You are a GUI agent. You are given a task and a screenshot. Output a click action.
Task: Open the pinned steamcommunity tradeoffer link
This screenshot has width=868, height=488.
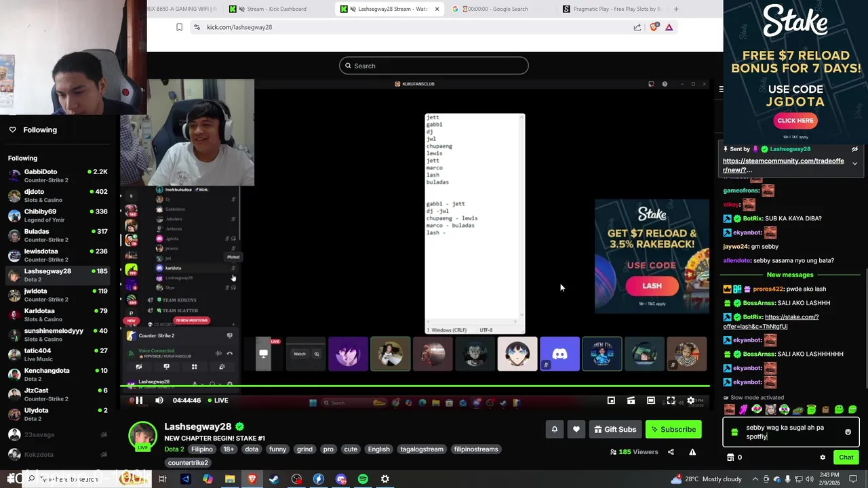click(x=783, y=165)
